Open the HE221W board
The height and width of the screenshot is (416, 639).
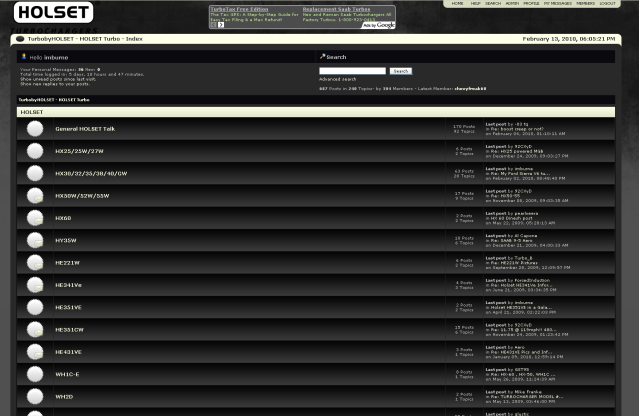[x=68, y=263]
